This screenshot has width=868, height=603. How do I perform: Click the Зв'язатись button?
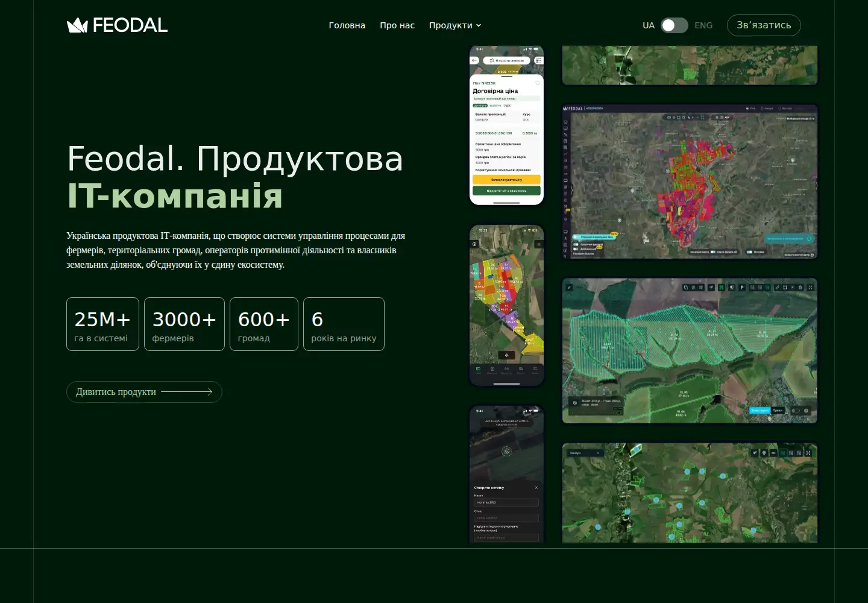tap(764, 25)
